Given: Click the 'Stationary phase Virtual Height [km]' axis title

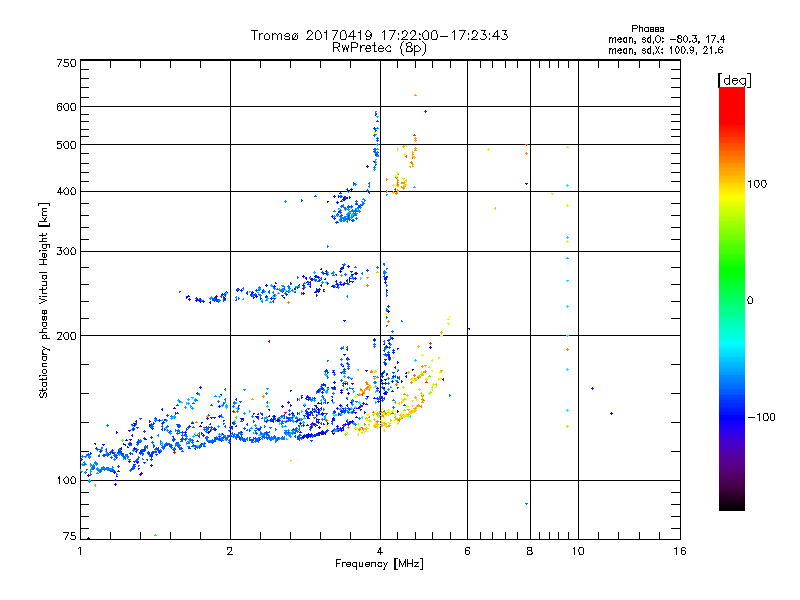Looking at the screenshot, I should (x=44, y=301).
